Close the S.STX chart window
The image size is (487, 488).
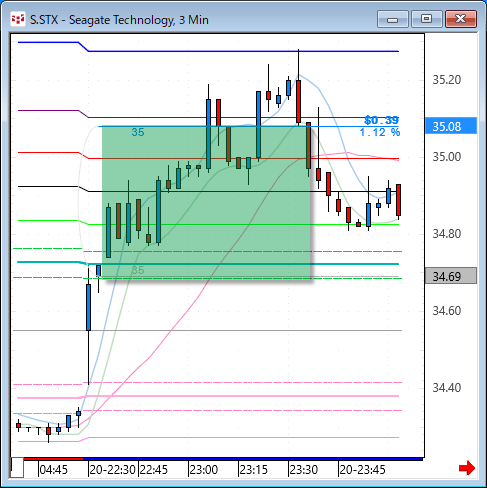[x=461, y=19]
